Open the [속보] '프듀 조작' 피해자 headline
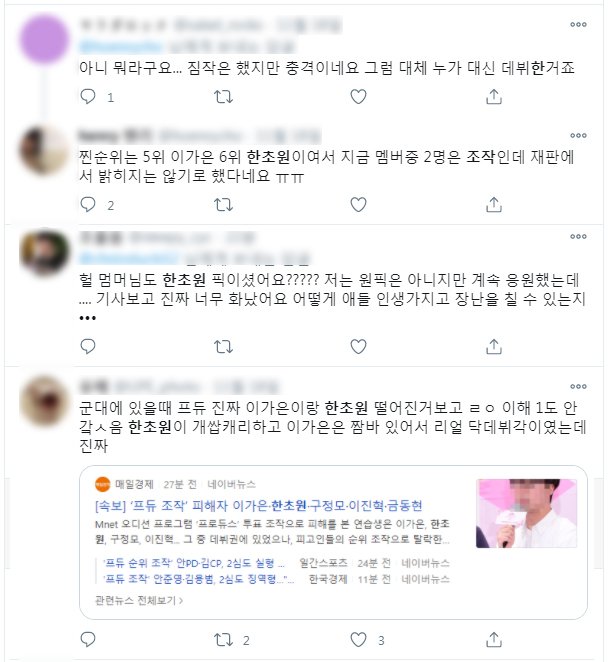608x662 pixels. click(258, 505)
